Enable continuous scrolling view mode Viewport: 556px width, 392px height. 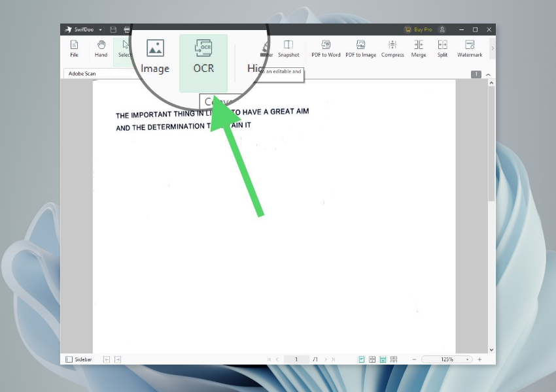(383, 359)
